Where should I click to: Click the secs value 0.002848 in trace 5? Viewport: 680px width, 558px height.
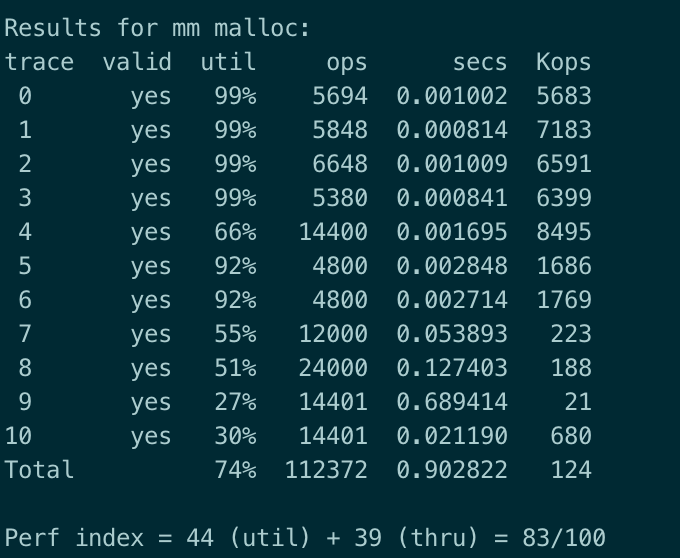pyautogui.click(x=451, y=265)
